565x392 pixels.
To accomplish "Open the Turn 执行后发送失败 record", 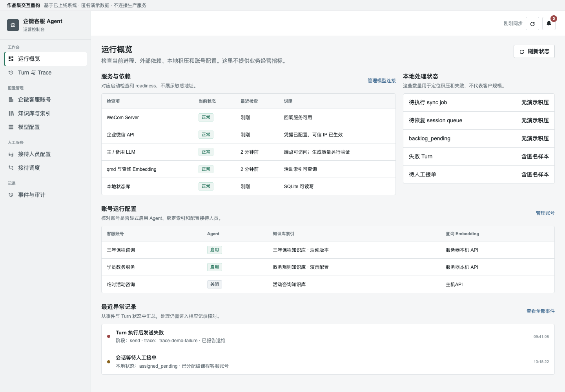I will 328,337.
